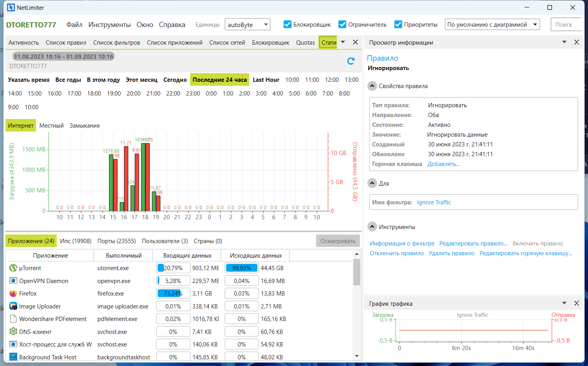Image resolution: width=588 pixels, height=366 pixels.
Task: Click µTorrent 20,79% incoming progress bar
Action: click(173, 268)
